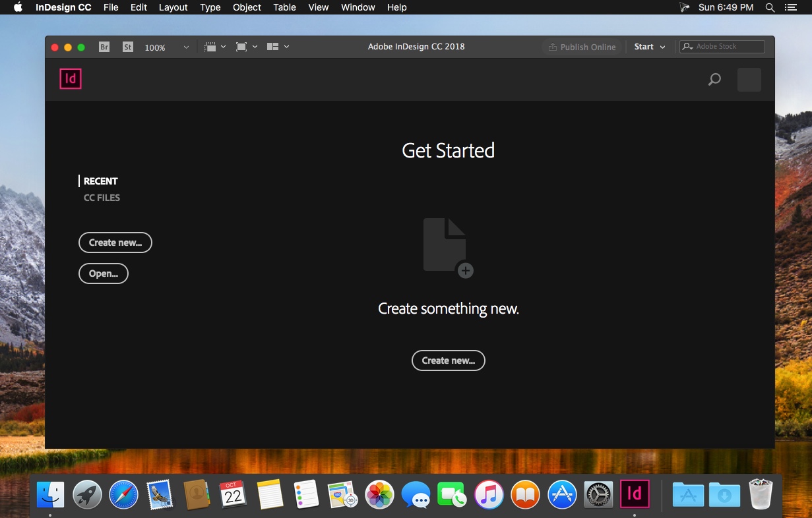Open the Window menu
This screenshot has height=518, width=812.
pos(358,7)
